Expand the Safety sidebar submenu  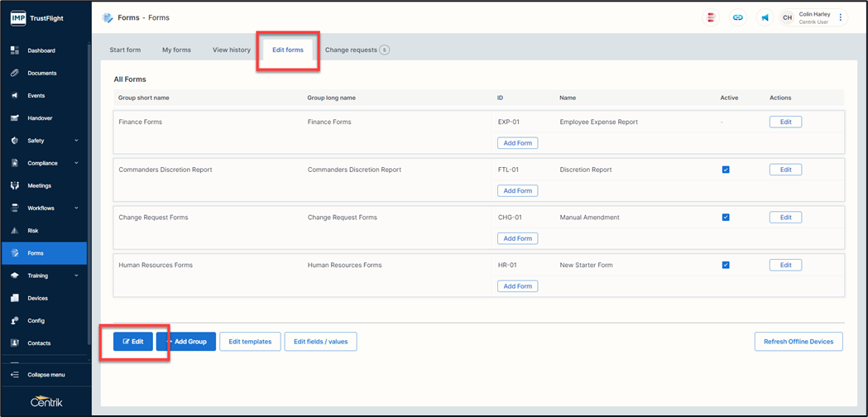tap(76, 141)
